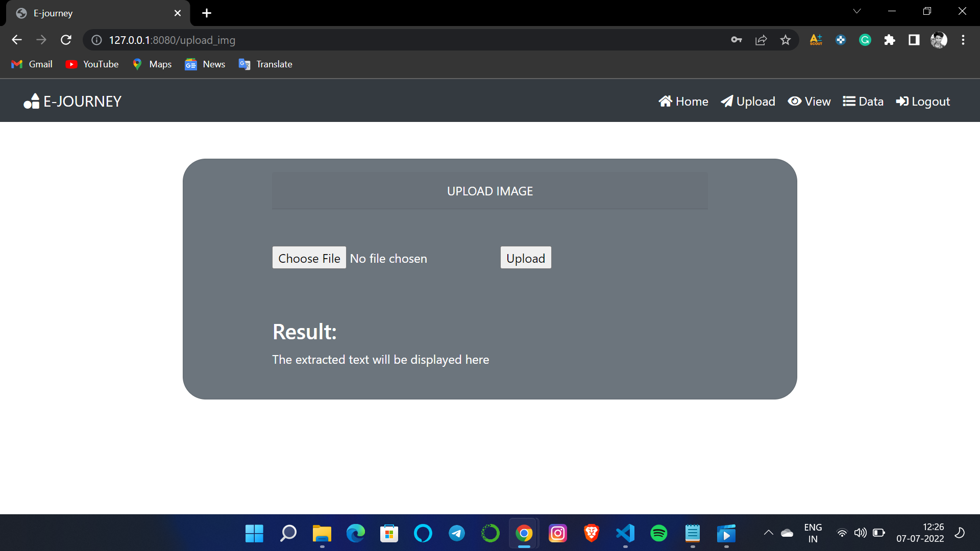Open the Data list icon in navbar
Screen dimensions: 980x551
coord(849,101)
